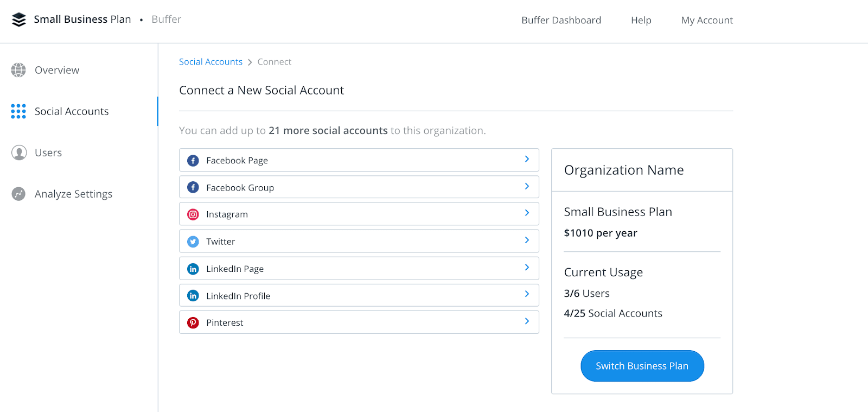Click Switch Business Plan button

[x=642, y=366]
